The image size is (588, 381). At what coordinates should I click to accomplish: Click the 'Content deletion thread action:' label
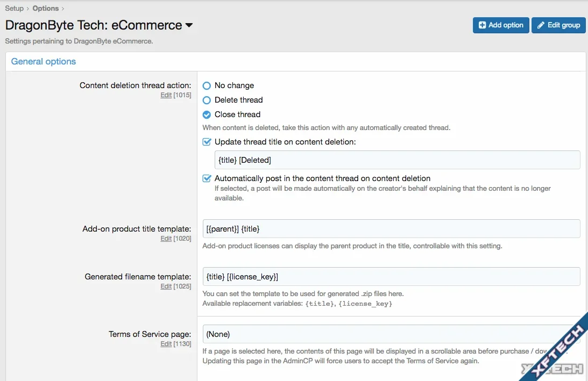coord(136,85)
